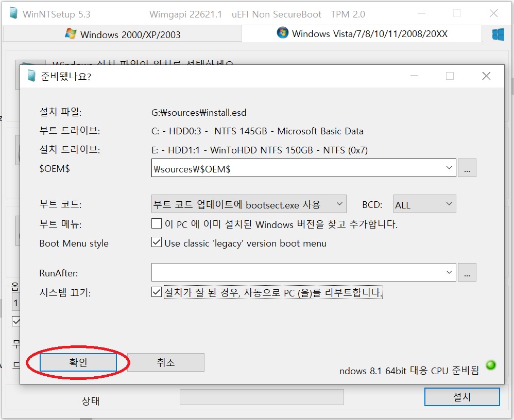Click the 준비됐나요? dialog title icon
Image resolution: width=514 pixels, height=420 pixels.
click(31, 76)
